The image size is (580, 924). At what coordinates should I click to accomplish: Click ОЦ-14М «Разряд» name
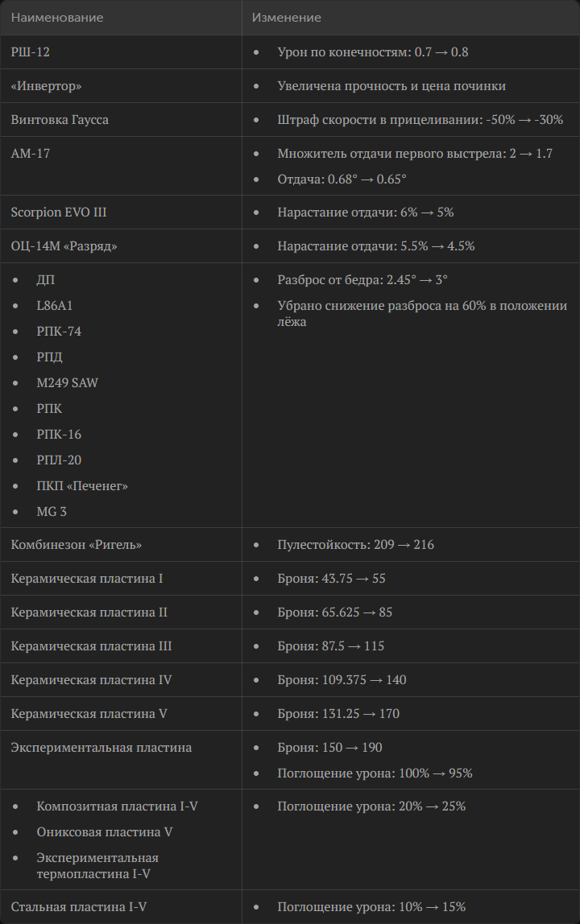(x=64, y=245)
